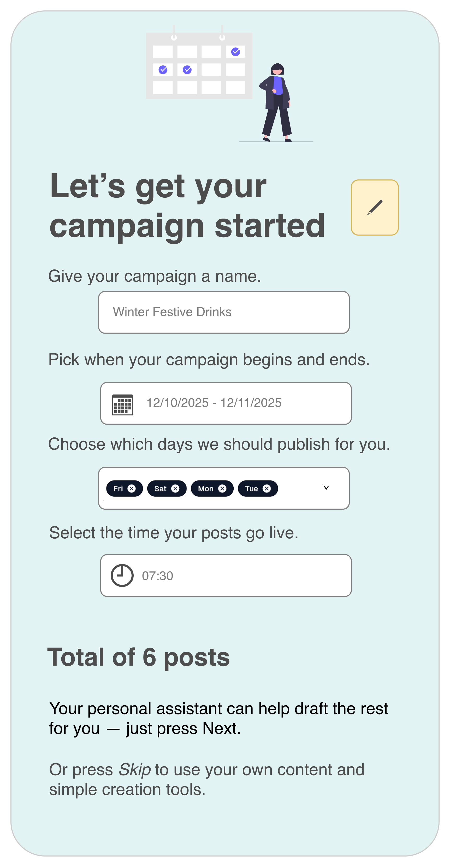Viewport: 450px width, 868px height.
Task: Remove the Mon publishing day chip
Action: 222,488
